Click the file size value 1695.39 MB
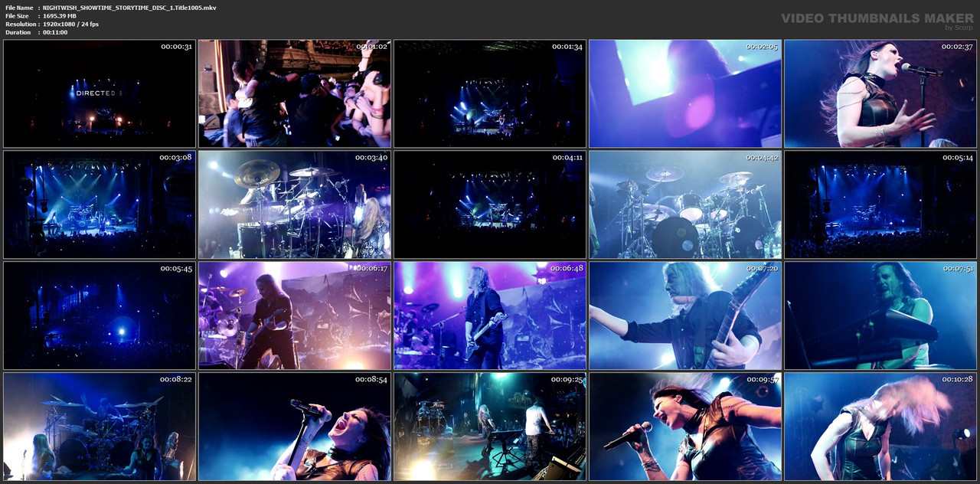The image size is (980, 484). [60, 16]
